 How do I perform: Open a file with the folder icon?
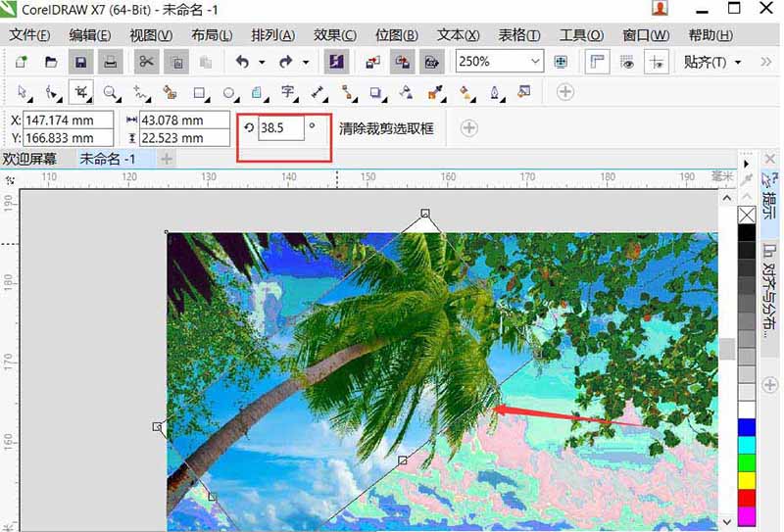coord(51,62)
